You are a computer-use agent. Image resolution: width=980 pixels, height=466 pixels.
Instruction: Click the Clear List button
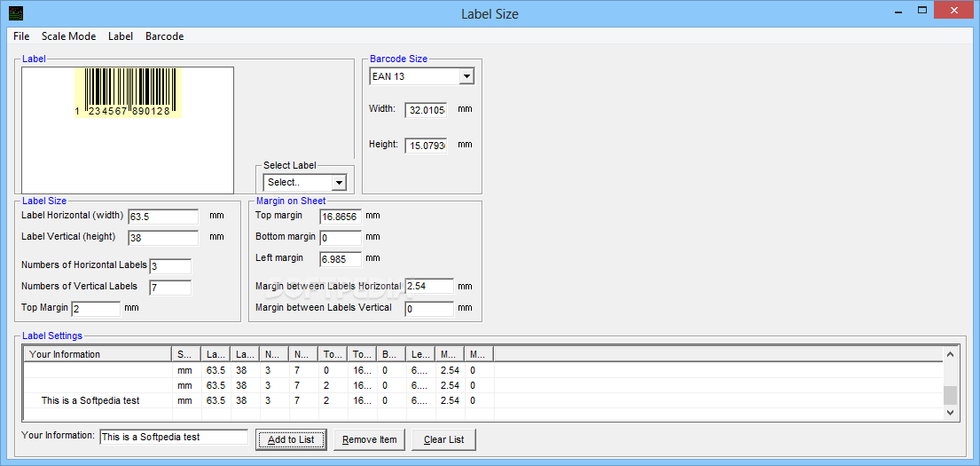tap(443, 439)
